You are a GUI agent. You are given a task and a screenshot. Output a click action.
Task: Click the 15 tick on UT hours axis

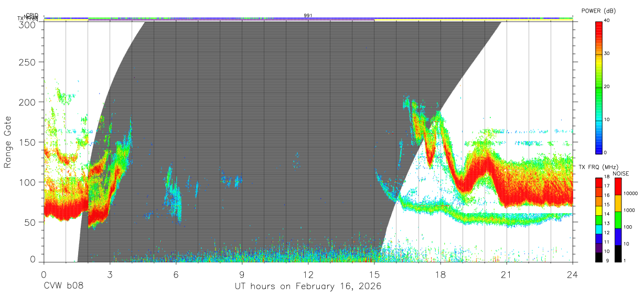374,274
